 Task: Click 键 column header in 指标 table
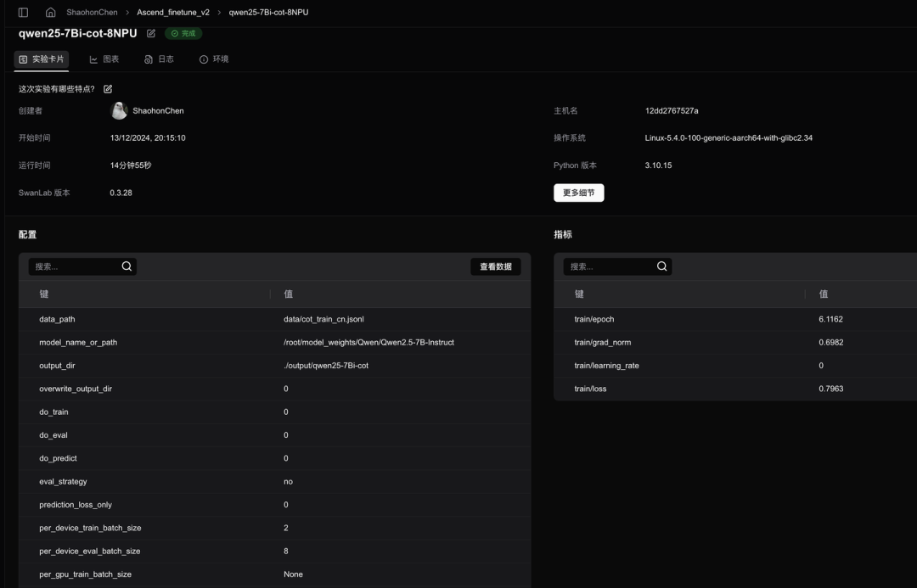[579, 294]
